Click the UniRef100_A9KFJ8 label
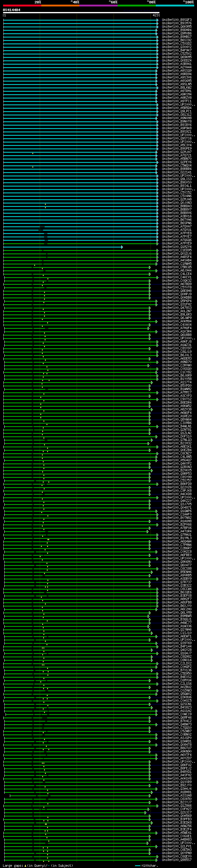The height and width of the screenshot is (868, 197). [177, 342]
